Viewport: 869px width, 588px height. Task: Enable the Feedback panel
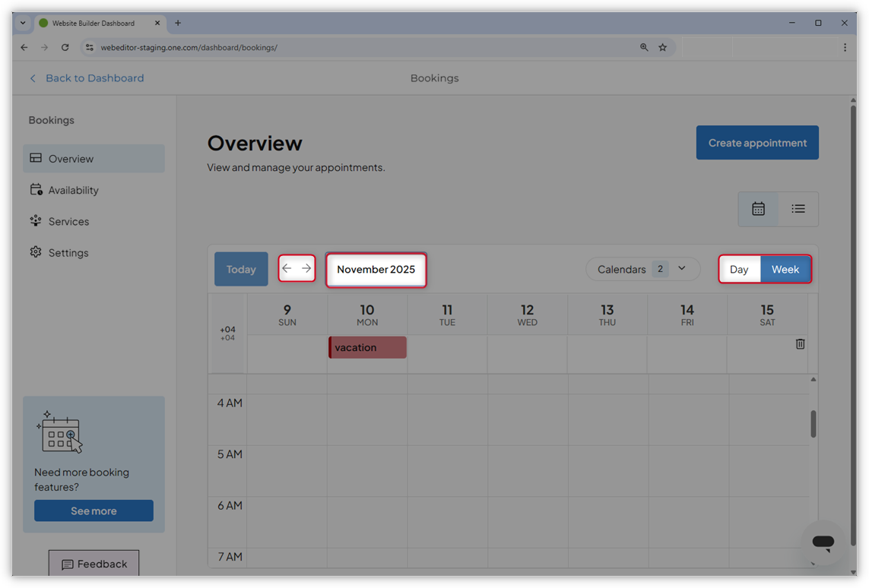click(94, 564)
